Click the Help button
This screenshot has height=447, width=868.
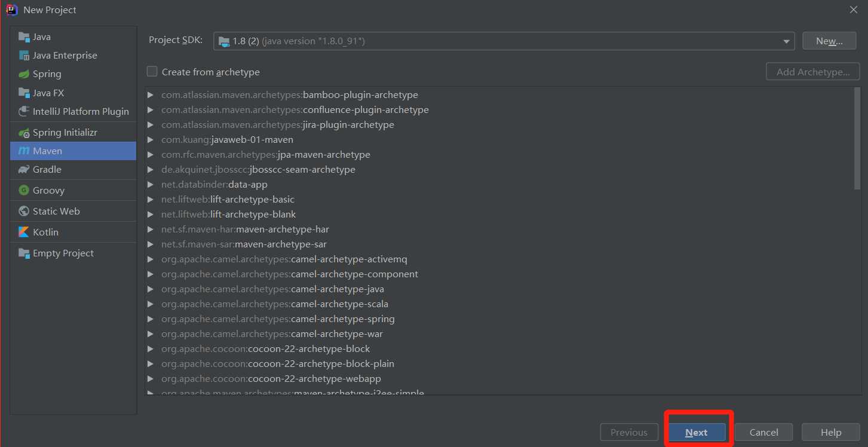[831, 432]
